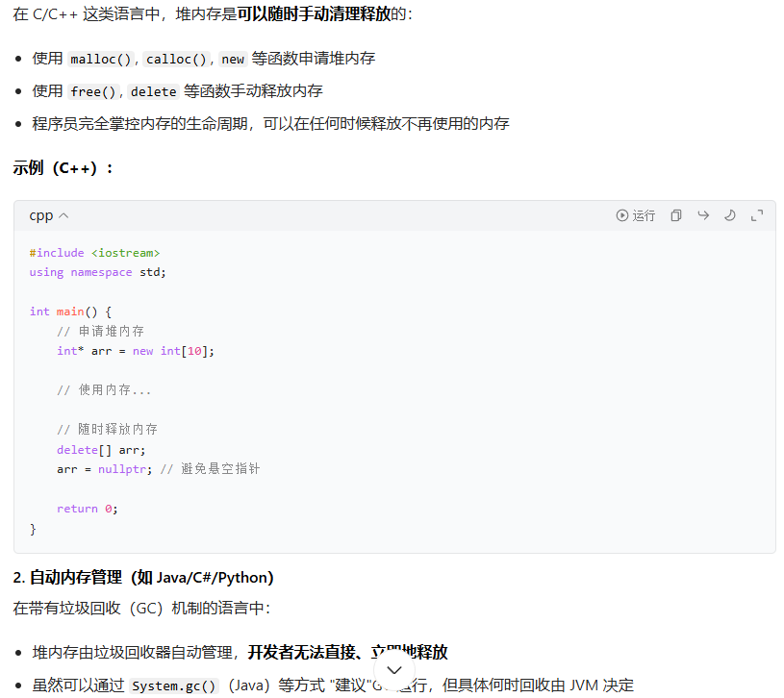
Task: Click the 示例（C++）heading
Action: [63, 168]
